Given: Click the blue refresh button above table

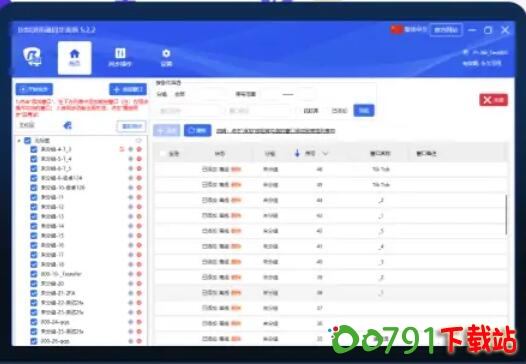Looking at the screenshot, I should click(x=197, y=131).
